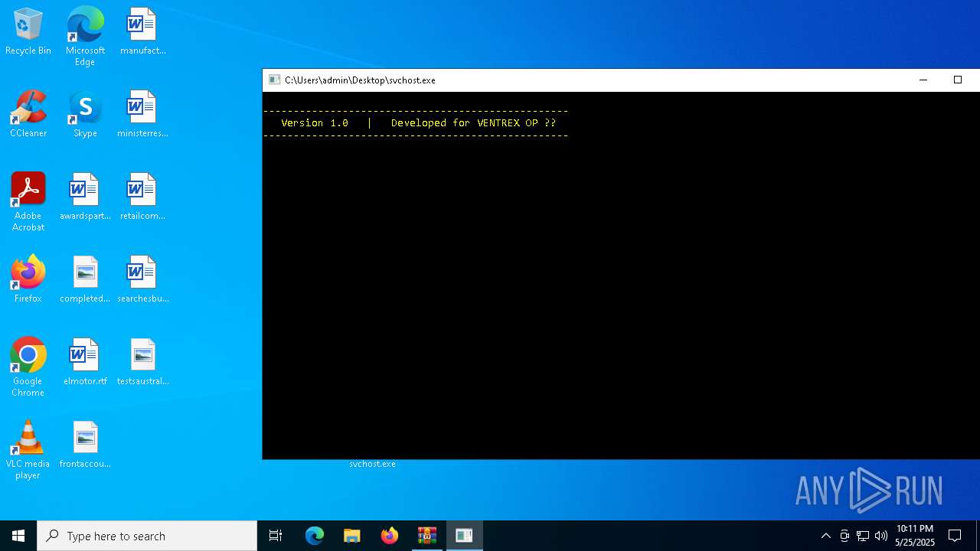Select the frontaccou... image file
This screenshot has width=980, height=551.
(x=85, y=445)
